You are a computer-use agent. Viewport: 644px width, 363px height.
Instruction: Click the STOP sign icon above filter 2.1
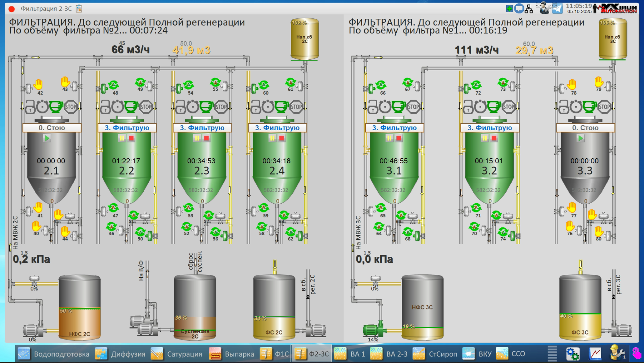pos(71,107)
